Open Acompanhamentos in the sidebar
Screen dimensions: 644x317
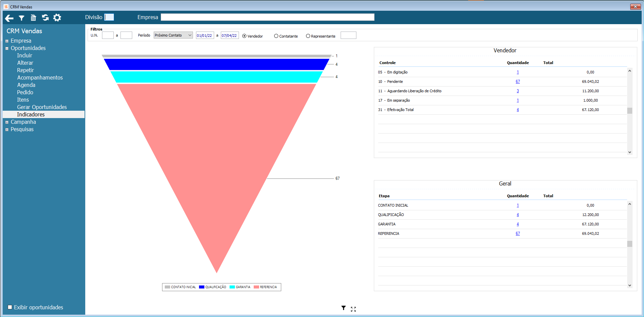pyautogui.click(x=40, y=77)
